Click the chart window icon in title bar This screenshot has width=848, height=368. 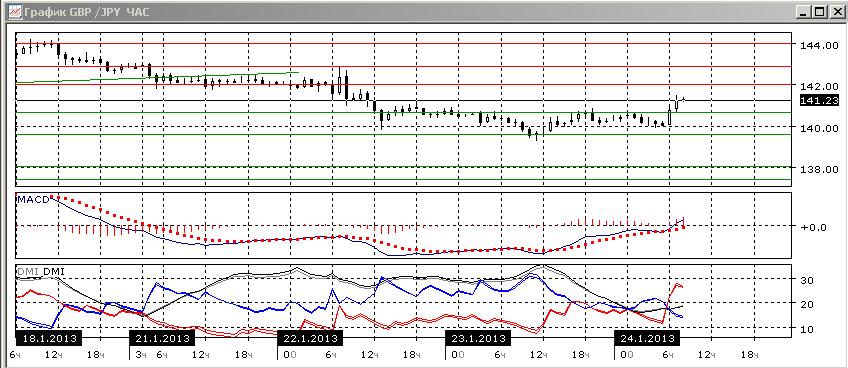pyautogui.click(x=15, y=11)
